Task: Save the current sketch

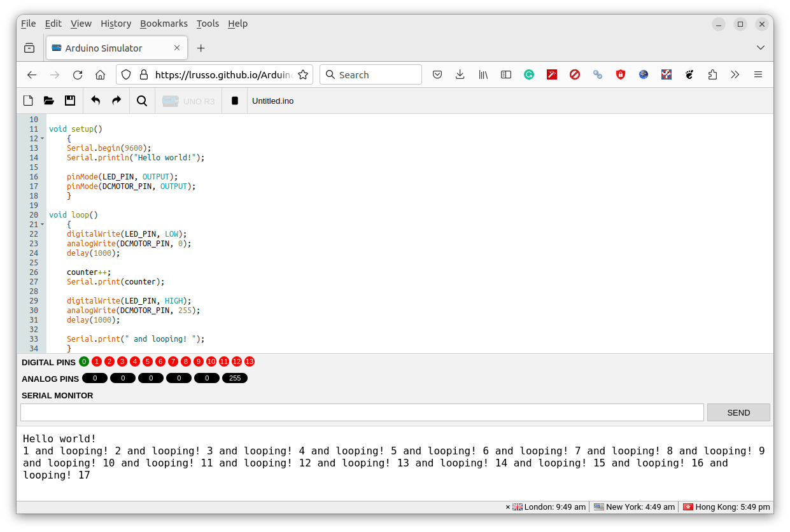Action: click(x=69, y=100)
